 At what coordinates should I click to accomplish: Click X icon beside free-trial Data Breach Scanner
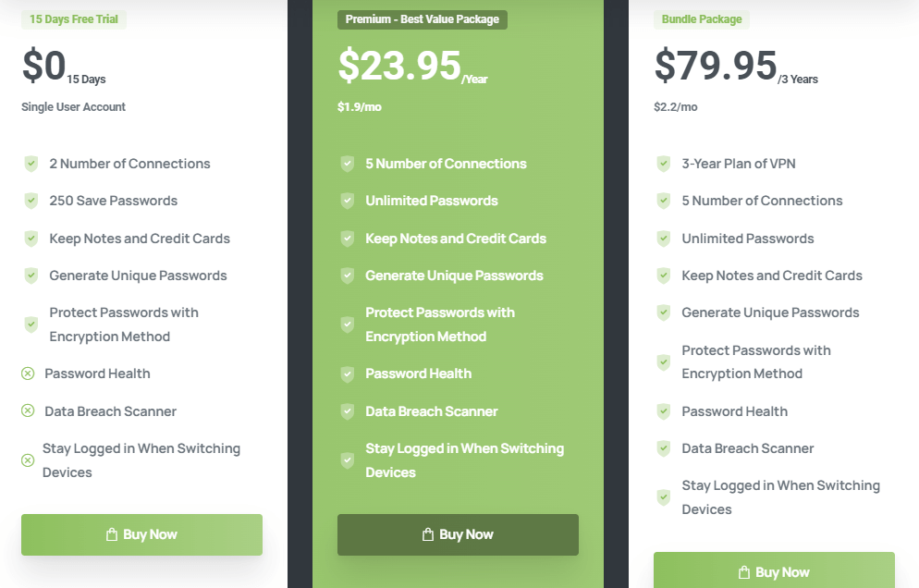[28, 411]
